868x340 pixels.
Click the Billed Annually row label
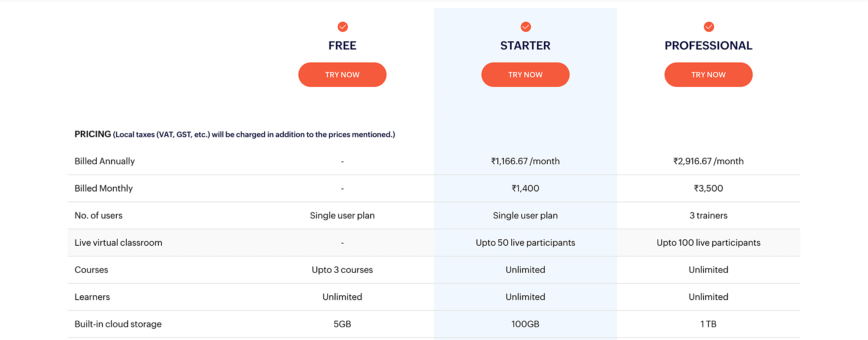point(105,161)
